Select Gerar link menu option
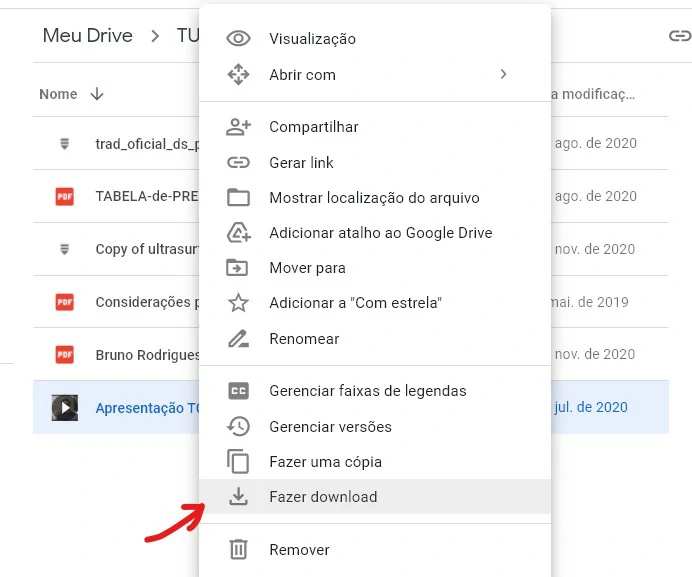This screenshot has height=577, width=692. click(375, 162)
